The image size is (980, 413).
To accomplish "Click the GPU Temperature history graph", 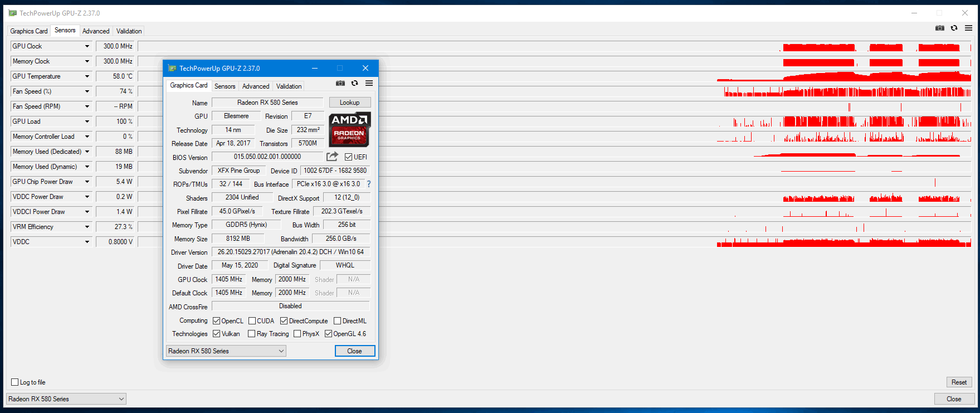I will point(554,76).
